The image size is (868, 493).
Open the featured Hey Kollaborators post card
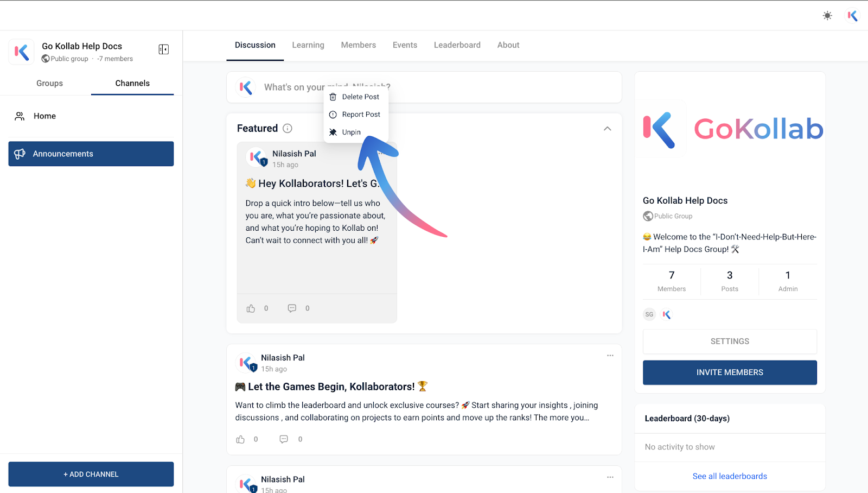[317, 232]
